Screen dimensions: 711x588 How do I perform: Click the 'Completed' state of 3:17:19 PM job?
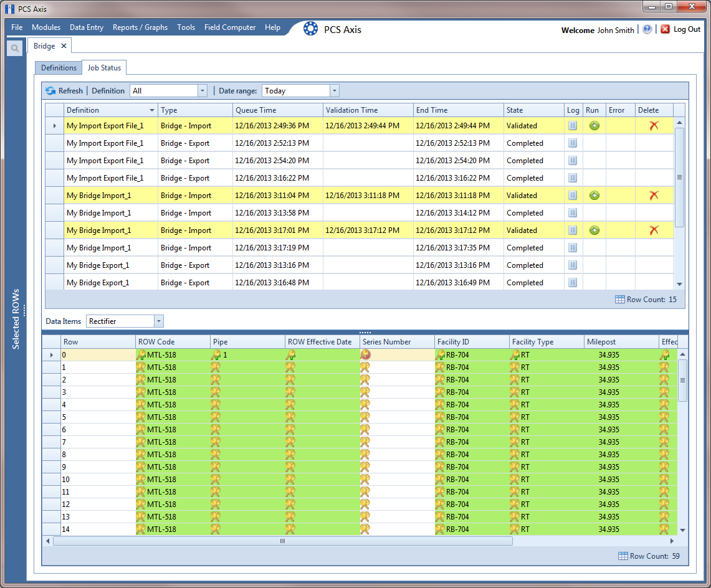(x=525, y=248)
